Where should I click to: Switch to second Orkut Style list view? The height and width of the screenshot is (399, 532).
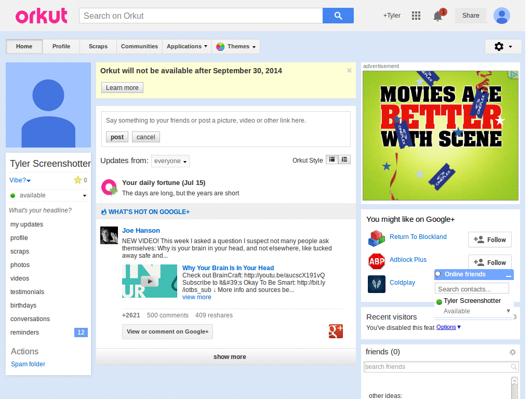[344, 159]
